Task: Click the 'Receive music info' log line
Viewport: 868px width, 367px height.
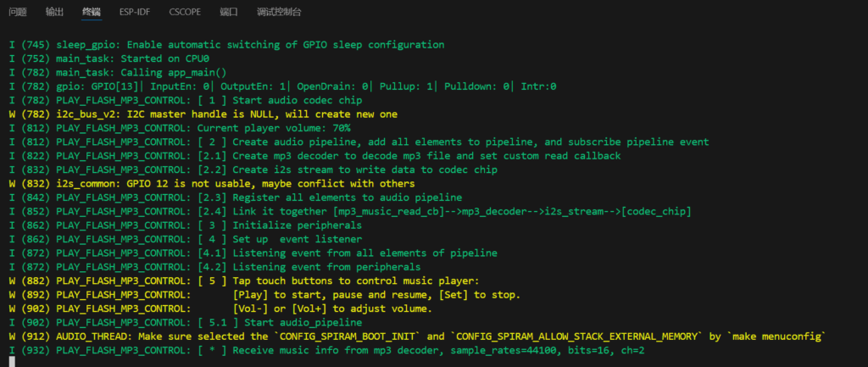Action: click(327, 350)
